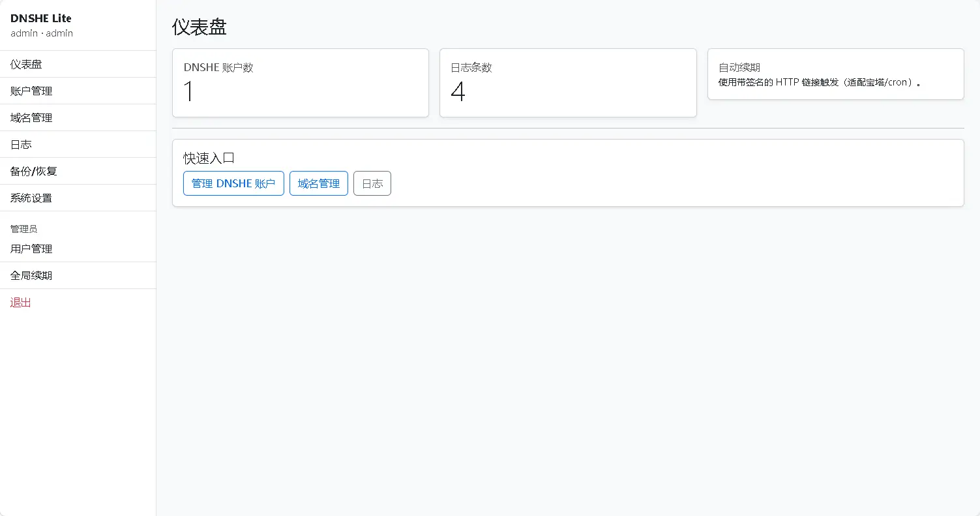Click the red 退出 logout link
980x516 pixels.
[x=21, y=302]
